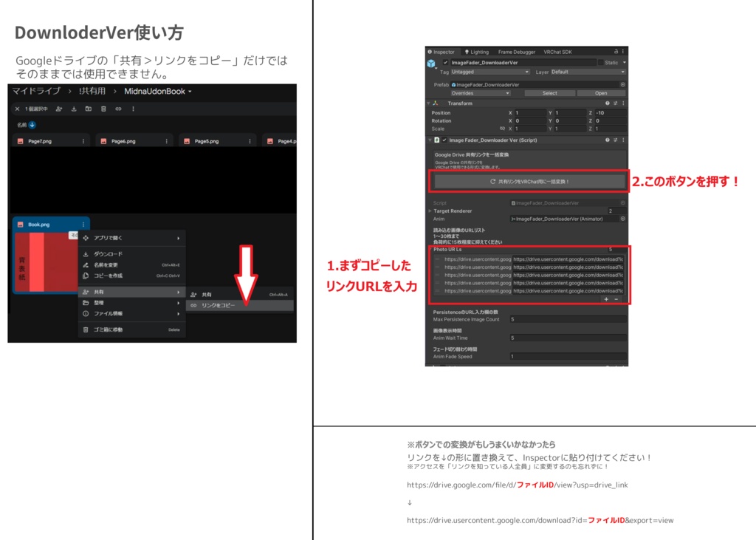Click the prefab Select button
The height and width of the screenshot is (540, 756).
coord(549,93)
